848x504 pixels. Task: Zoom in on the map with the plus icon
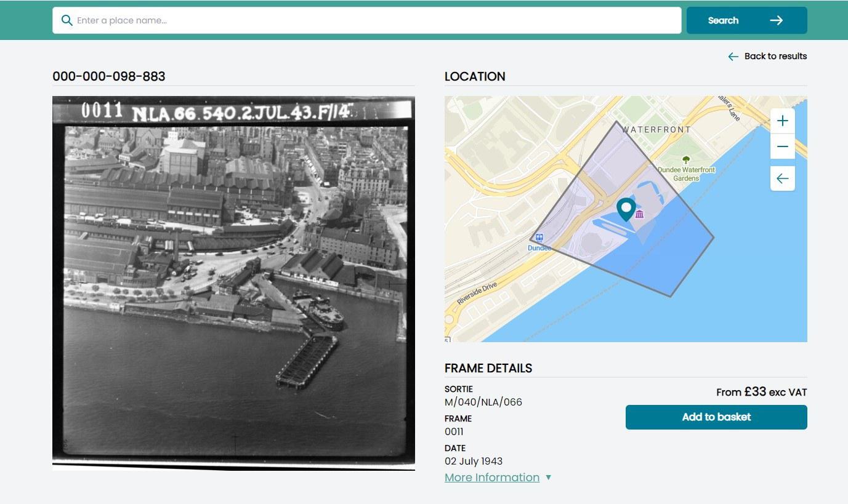point(782,121)
